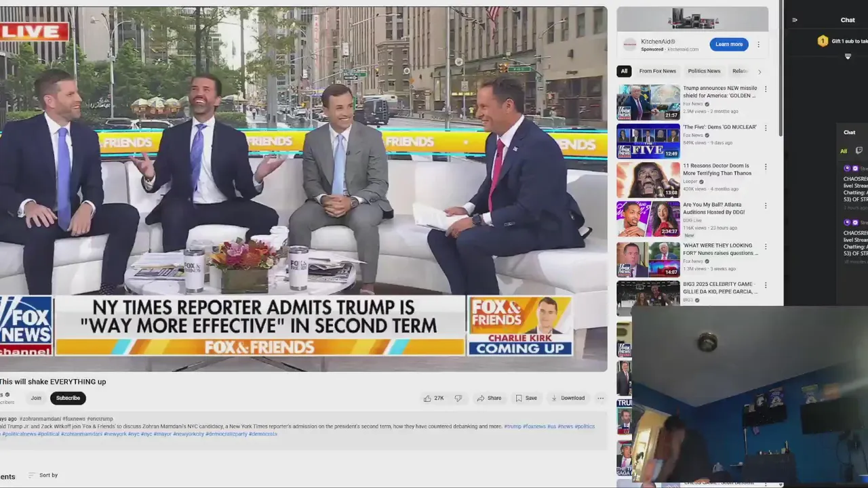868x488 pixels.
Task: Open kebab menu for 'Are You My Ball?' video
Action: pyautogui.click(x=766, y=205)
